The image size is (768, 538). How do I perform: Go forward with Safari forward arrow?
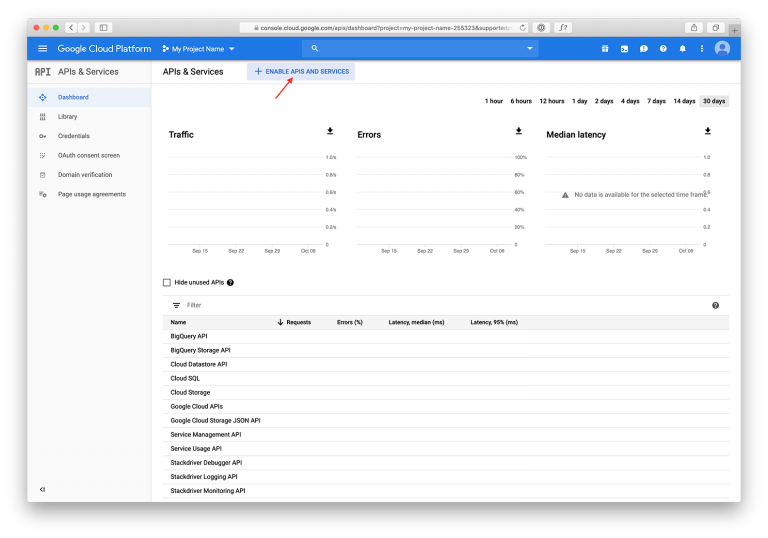84,27
